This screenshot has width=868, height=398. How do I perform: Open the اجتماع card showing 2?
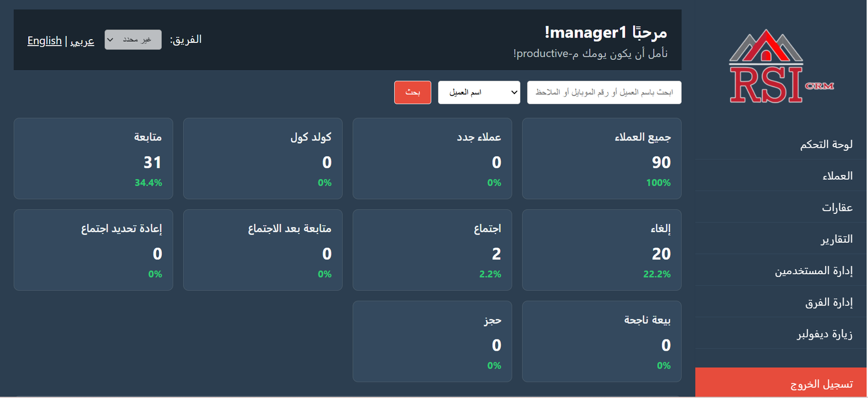[x=432, y=250]
